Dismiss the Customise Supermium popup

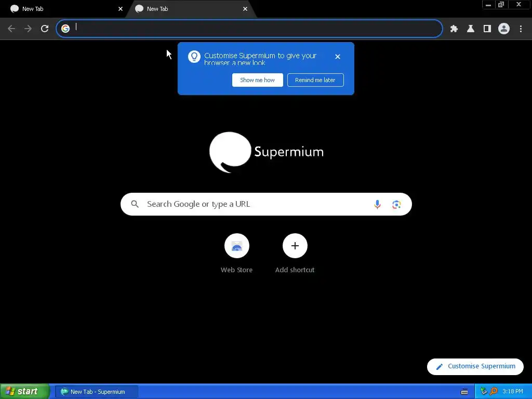coord(338,57)
